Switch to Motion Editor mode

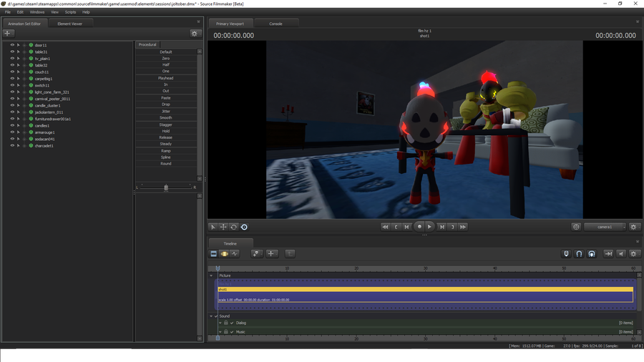(x=224, y=254)
